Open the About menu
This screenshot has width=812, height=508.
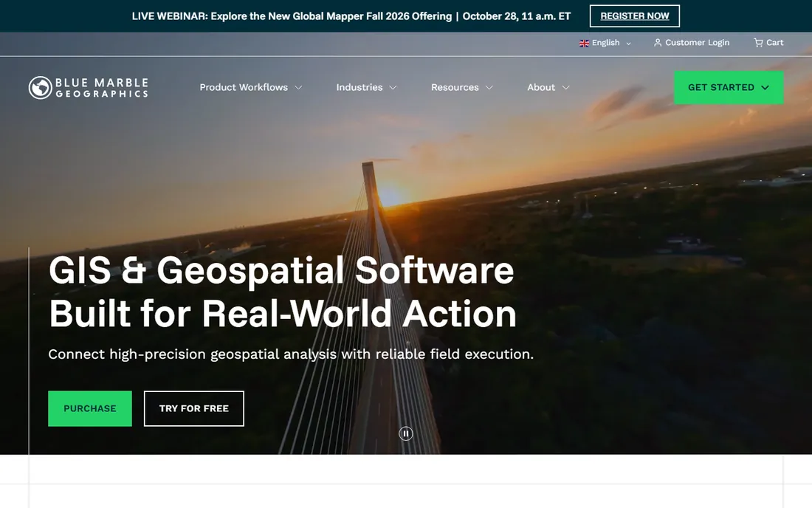541,88
